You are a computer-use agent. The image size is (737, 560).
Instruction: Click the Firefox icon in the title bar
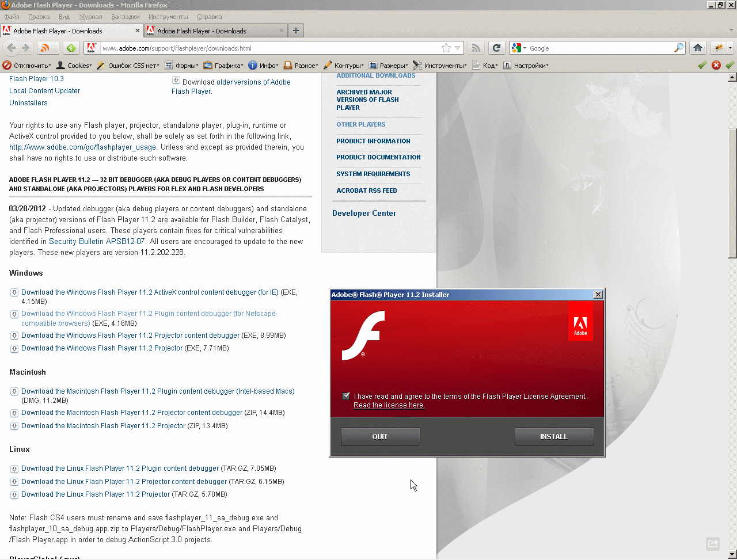[x=6, y=5]
